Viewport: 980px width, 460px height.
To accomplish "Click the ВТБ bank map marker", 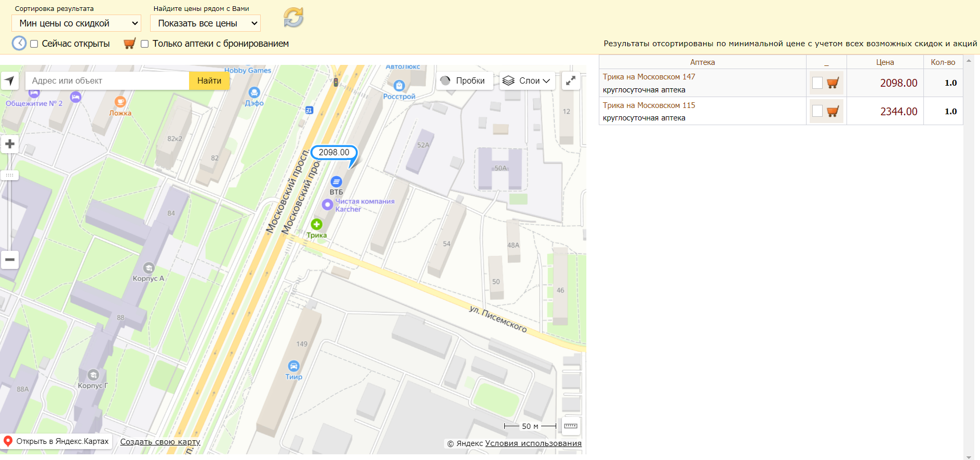I will point(337,182).
